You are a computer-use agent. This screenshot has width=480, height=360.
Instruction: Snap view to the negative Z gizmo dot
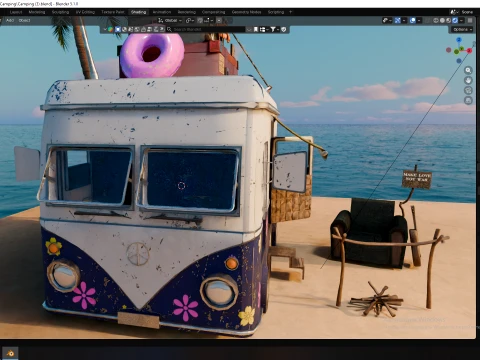[x=459, y=61]
